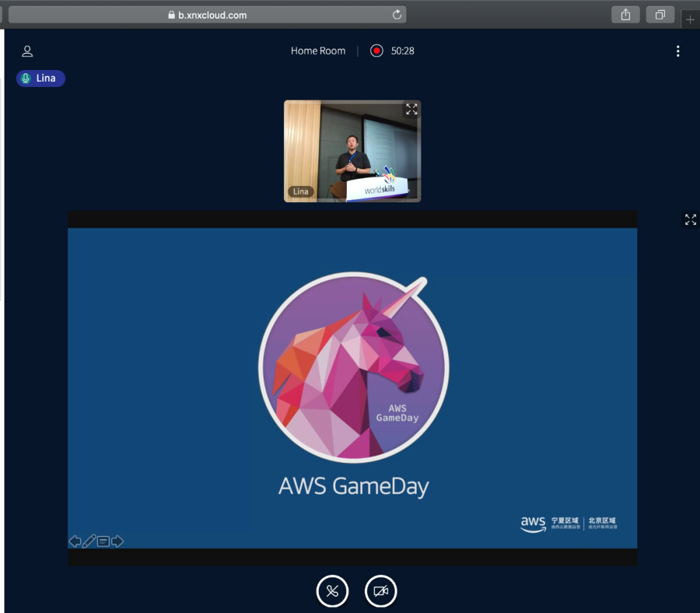Open the slide menu icon
This screenshot has height=613, width=700.
pos(103,542)
